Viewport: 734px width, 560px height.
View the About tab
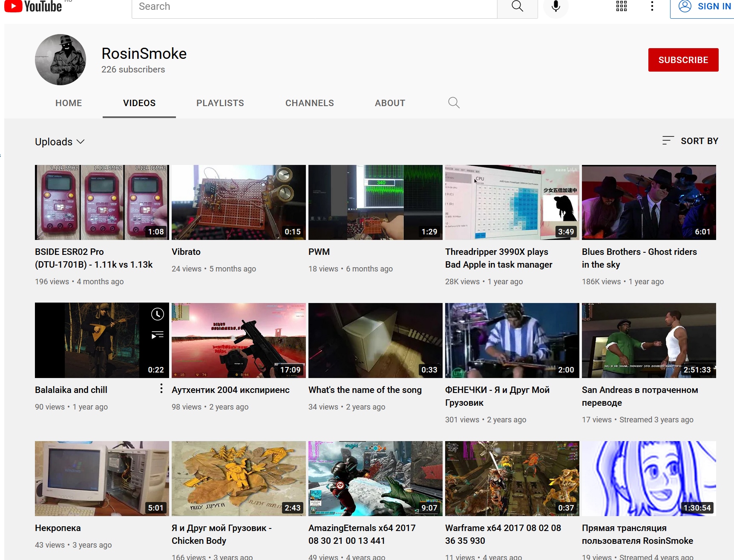[x=390, y=103]
